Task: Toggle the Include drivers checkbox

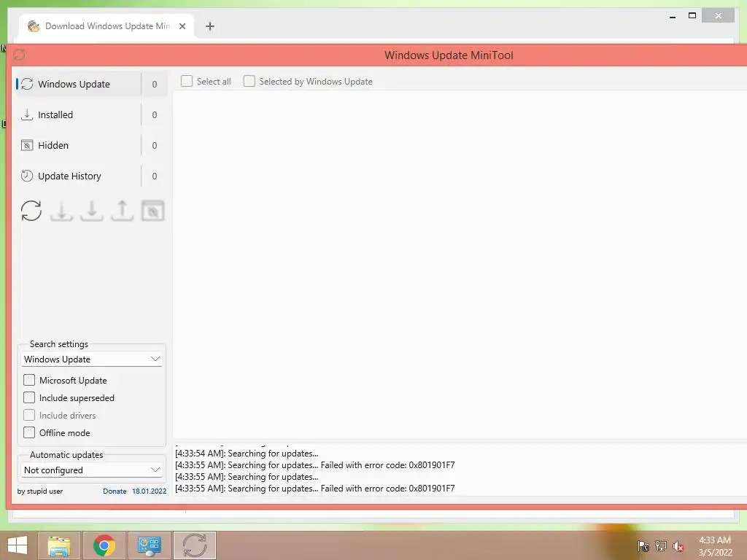Action: (x=29, y=415)
